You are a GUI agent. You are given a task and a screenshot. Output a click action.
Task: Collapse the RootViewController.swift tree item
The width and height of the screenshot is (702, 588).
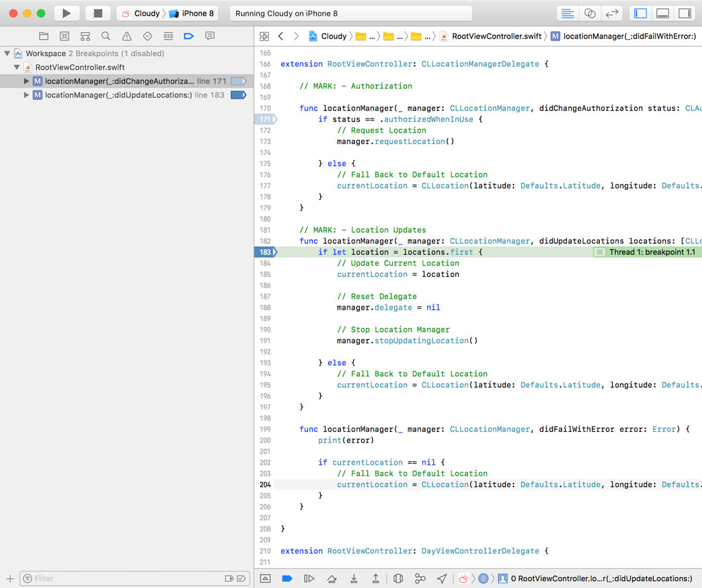pos(17,67)
